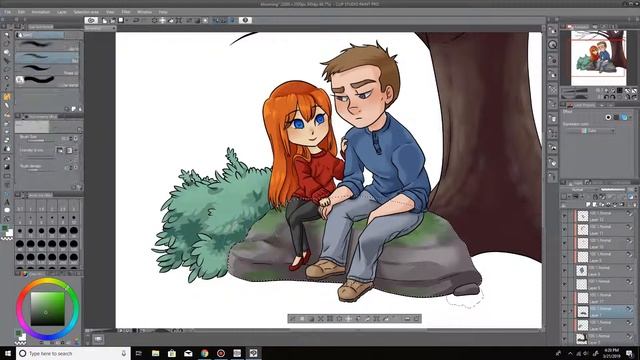Click brush size stepper in Tool property
Viewport: 640px width, 360px height.
71,139
